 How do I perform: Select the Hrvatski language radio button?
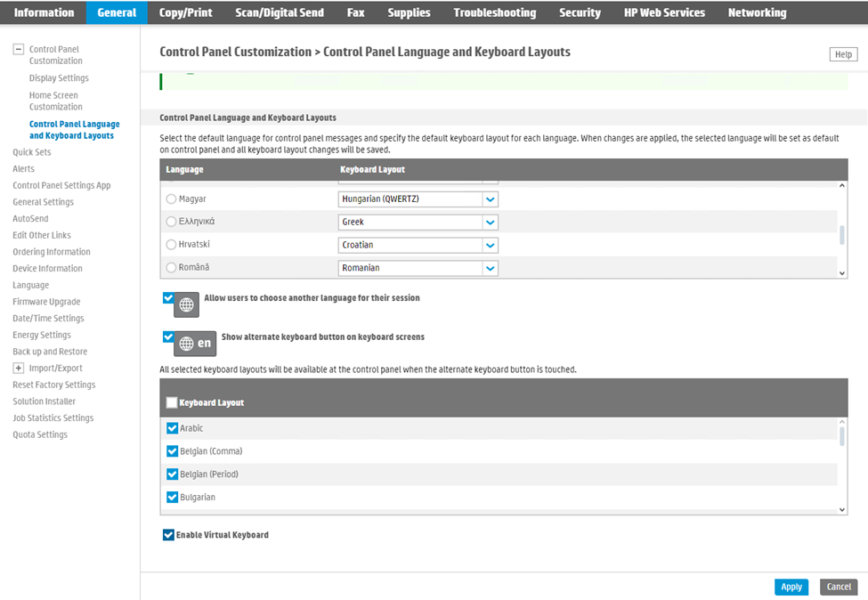(x=172, y=245)
